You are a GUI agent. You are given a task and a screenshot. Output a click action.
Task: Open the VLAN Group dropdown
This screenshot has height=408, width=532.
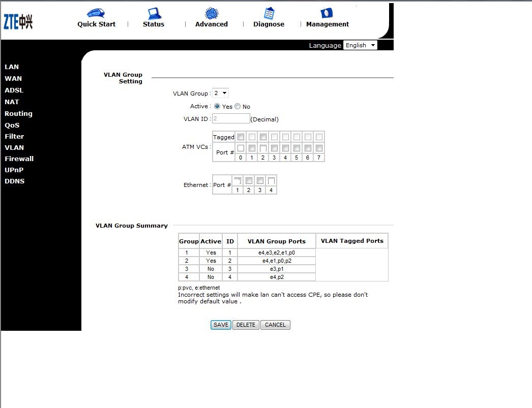(220, 93)
